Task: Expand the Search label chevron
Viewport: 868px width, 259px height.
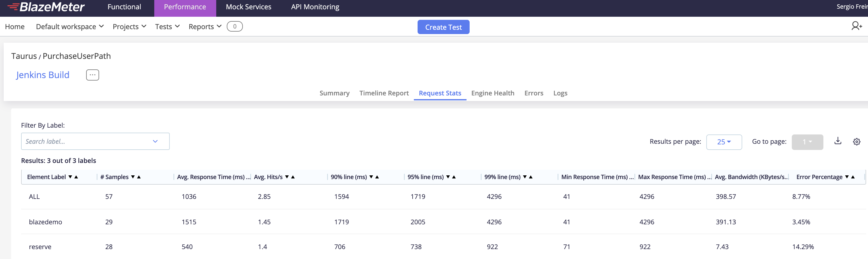Action: point(155,142)
